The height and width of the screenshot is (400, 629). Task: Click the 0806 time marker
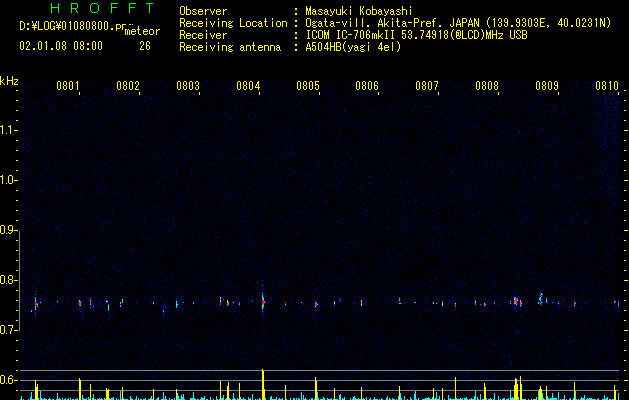pos(367,85)
